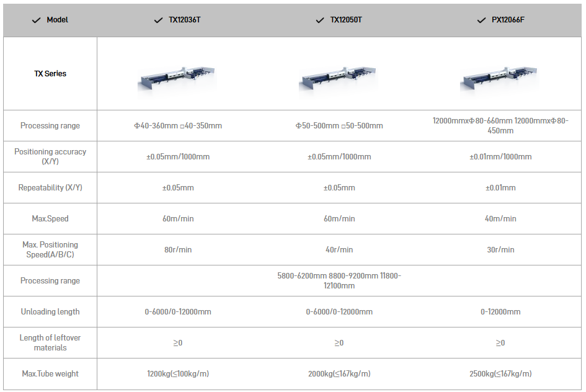Click the checkmark icon beside TX12036T
The image size is (586, 392).
[158, 20]
